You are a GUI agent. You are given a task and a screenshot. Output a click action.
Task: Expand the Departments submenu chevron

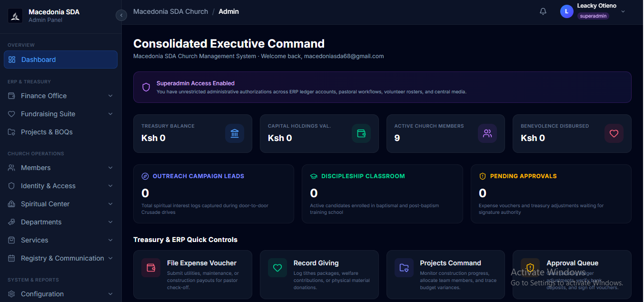[x=110, y=222]
